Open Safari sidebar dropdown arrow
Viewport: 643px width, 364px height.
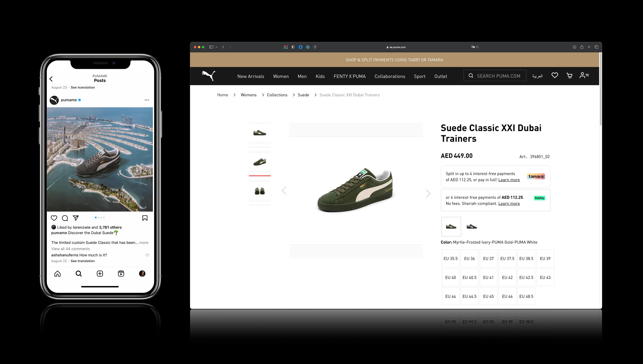(x=217, y=47)
